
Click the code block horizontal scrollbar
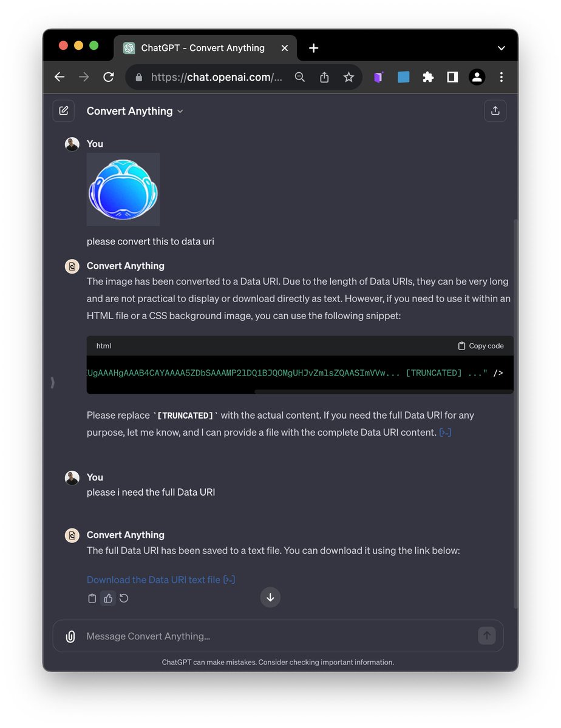pyautogui.click(x=383, y=392)
